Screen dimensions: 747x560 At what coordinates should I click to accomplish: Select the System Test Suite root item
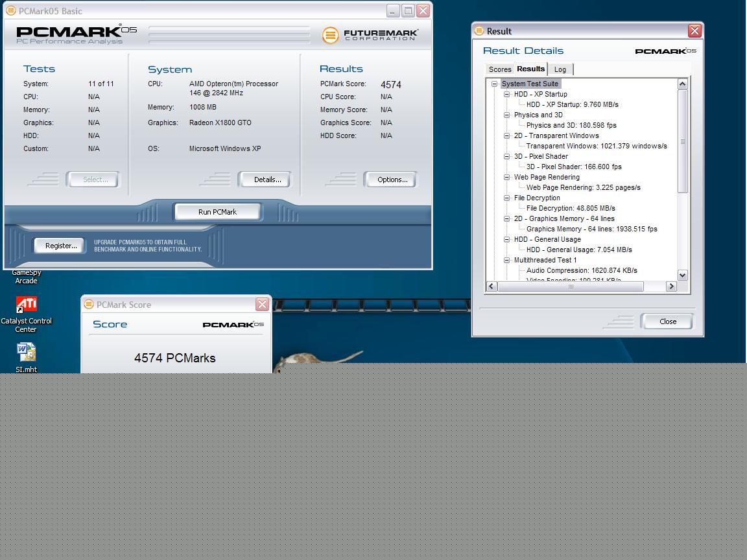point(530,84)
